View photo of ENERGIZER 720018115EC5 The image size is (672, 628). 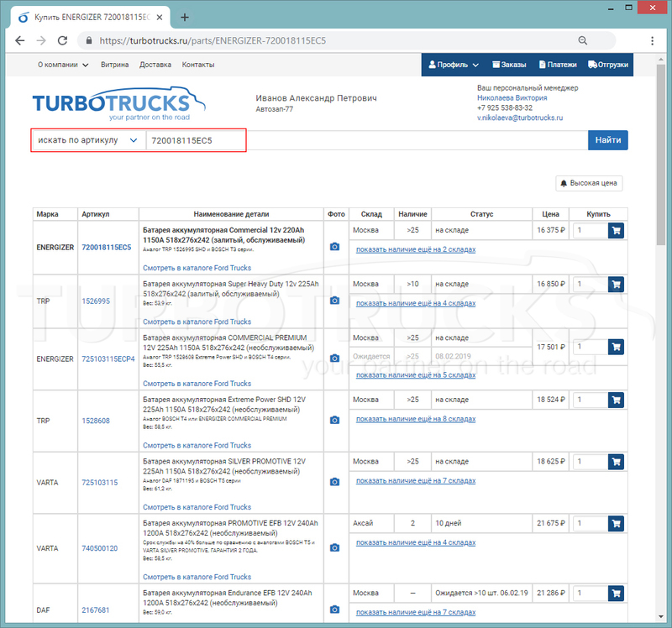click(x=334, y=247)
